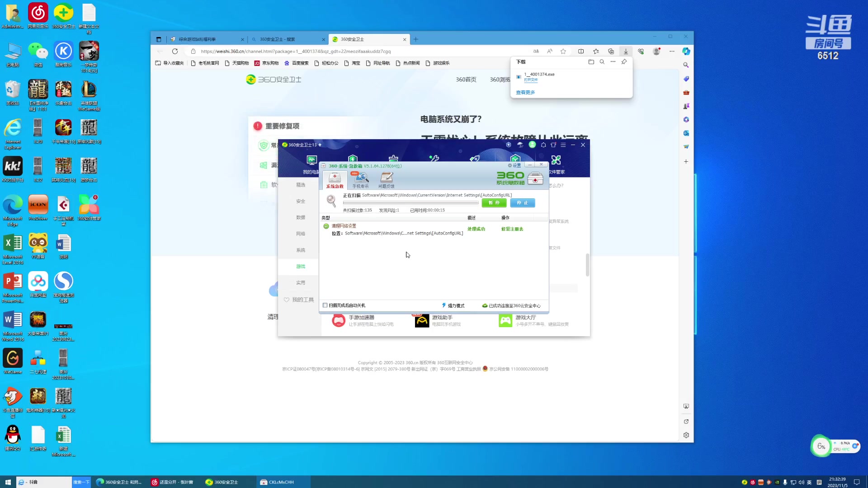Click Edge browser essentials heart icon
The image size is (868, 488).
tap(641, 52)
